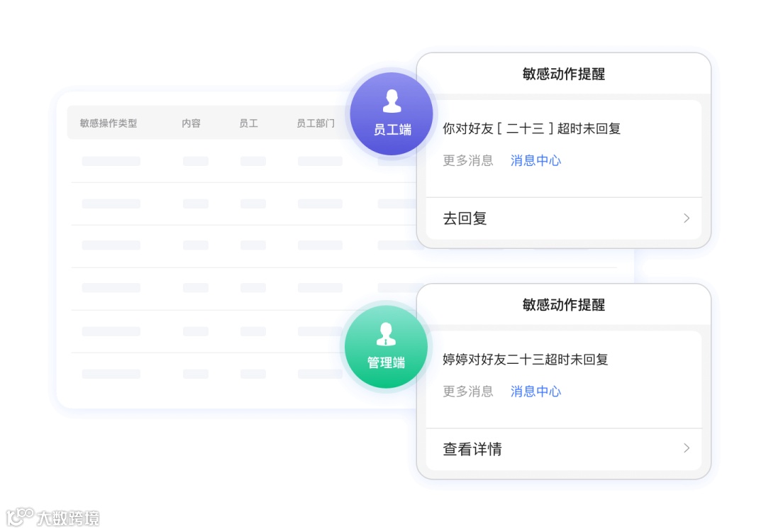Click the purple 员工端 employee icon

392,113
